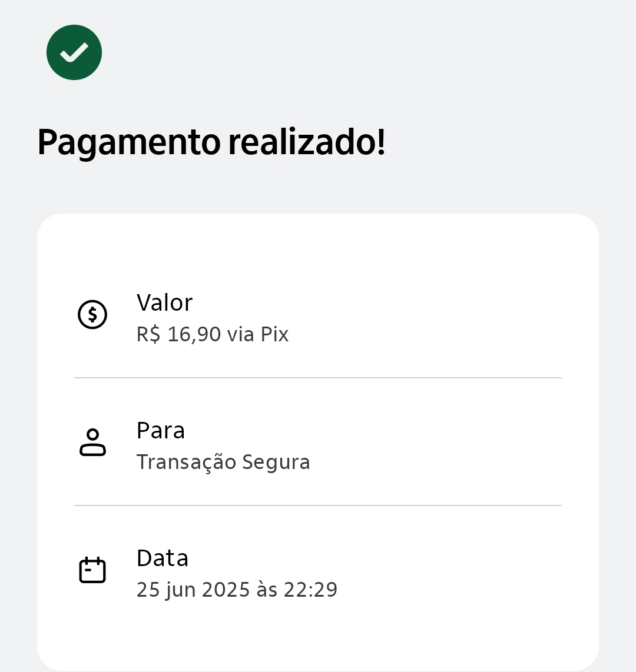Select the word "Pix" payment method
636x672 pixels.
[x=274, y=335]
